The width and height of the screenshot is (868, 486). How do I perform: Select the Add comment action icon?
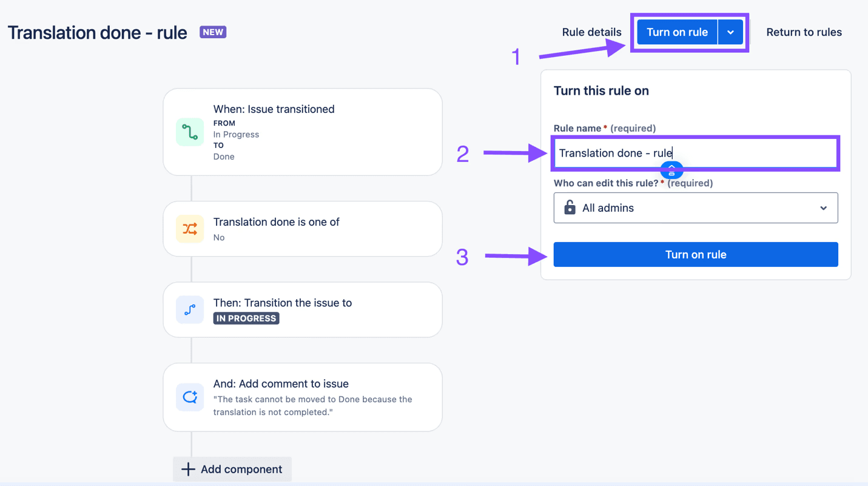click(x=190, y=397)
